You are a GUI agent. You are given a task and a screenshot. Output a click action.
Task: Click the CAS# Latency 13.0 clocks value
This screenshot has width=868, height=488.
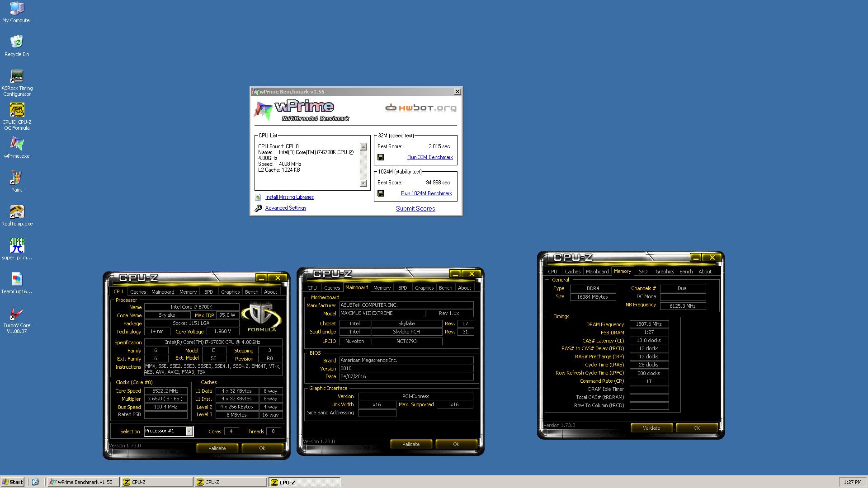pyautogui.click(x=649, y=340)
